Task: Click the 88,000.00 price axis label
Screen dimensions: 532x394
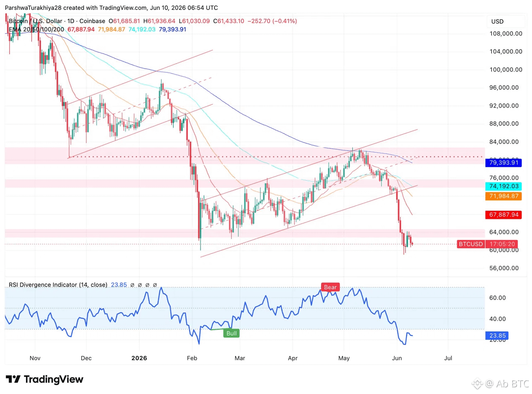Action: click(503, 124)
